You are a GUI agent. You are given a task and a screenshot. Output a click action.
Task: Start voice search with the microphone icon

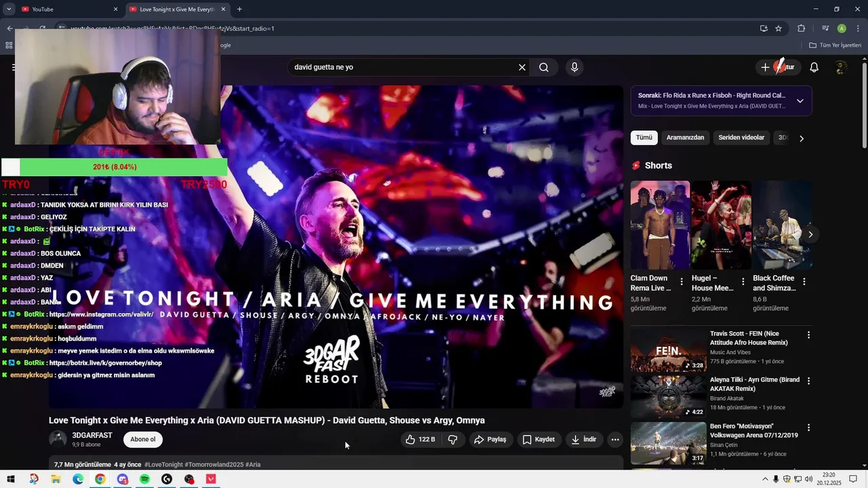[x=574, y=67]
